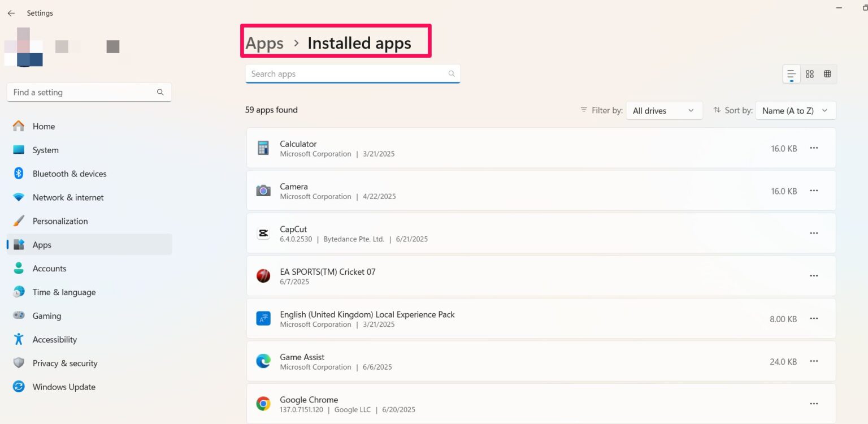Switch to table view layout

tap(827, 73)
